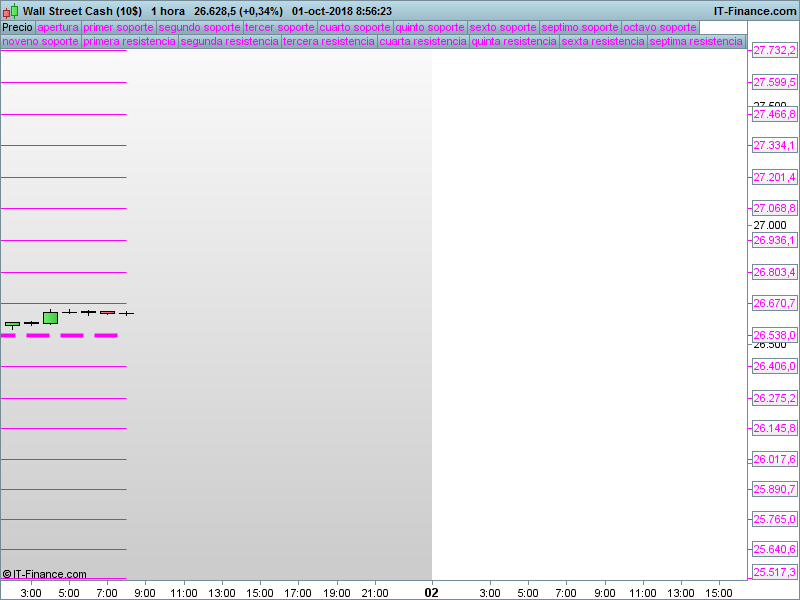Click the 02 date marker on time axis
Image resolution: width=800 pixels, height=600 pixels.
tap(432, 592)
